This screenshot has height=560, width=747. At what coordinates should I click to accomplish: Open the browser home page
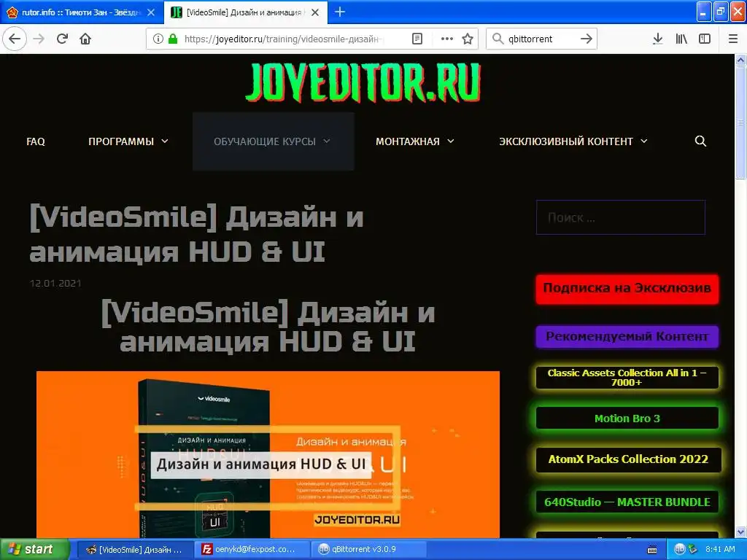tap(85, 39)
